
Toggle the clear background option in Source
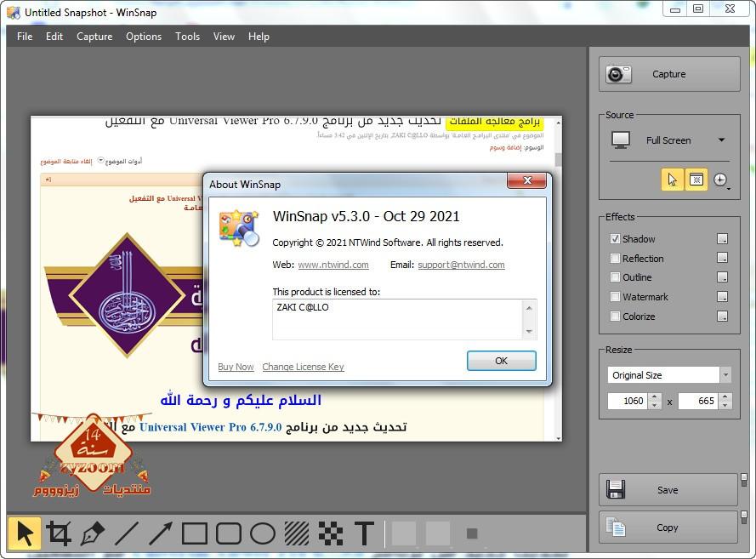point(696,180)
